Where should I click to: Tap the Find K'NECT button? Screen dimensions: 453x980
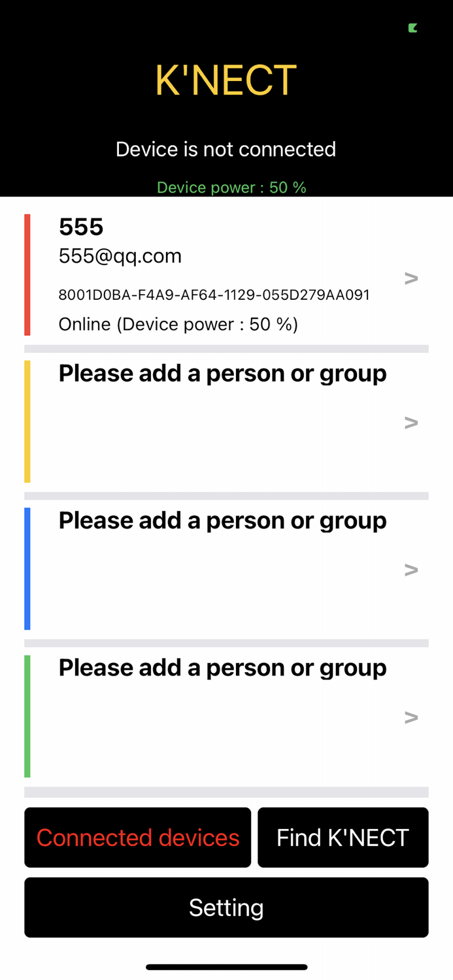click(343, 838)
